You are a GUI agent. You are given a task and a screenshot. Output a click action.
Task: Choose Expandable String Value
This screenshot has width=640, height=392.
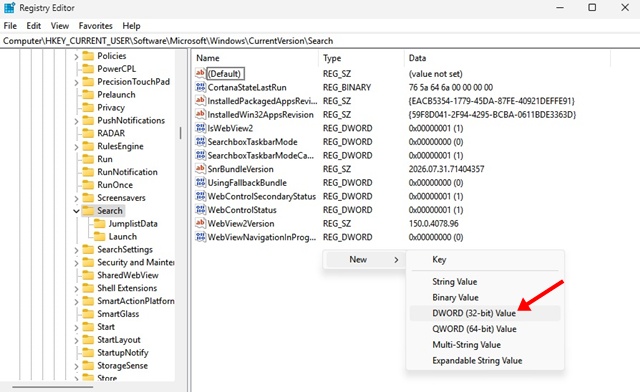pyautogui.click(x=485, y=361)
